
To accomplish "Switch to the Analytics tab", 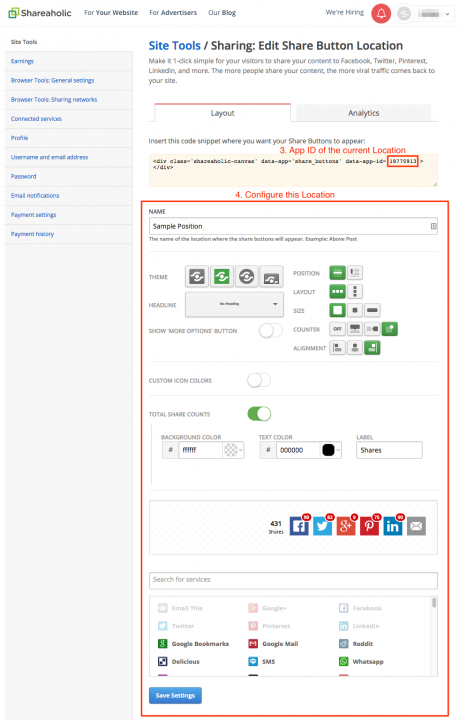I will 363,113.
